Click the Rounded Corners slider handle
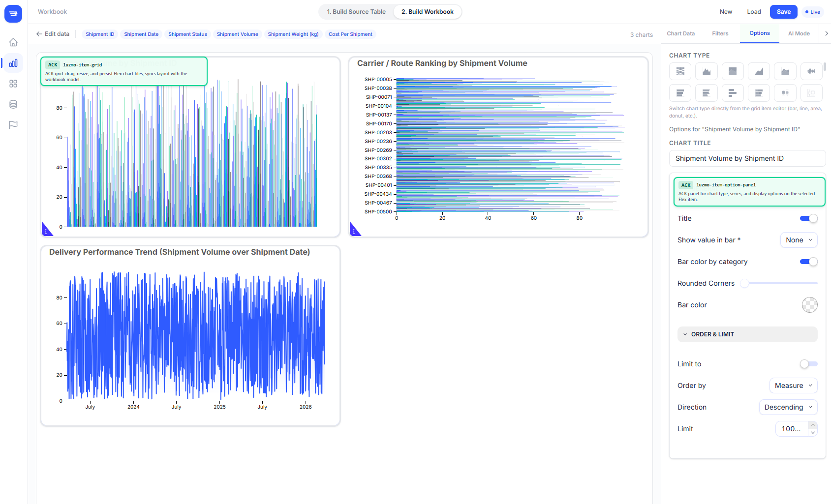The image size is (831, 504). [x=744, y=283]
